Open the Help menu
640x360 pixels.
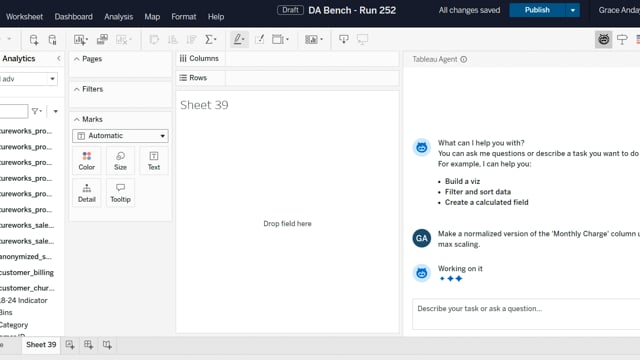coord(216,17)
